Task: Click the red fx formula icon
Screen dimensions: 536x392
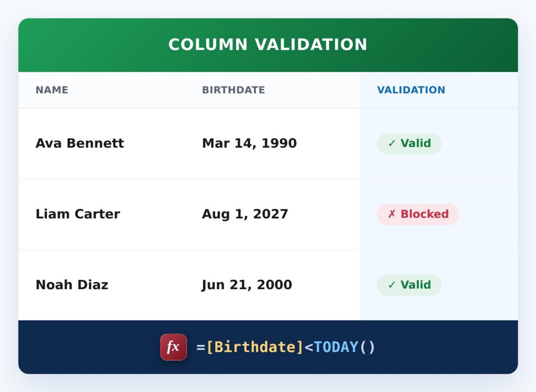Action: pos(173,347)
